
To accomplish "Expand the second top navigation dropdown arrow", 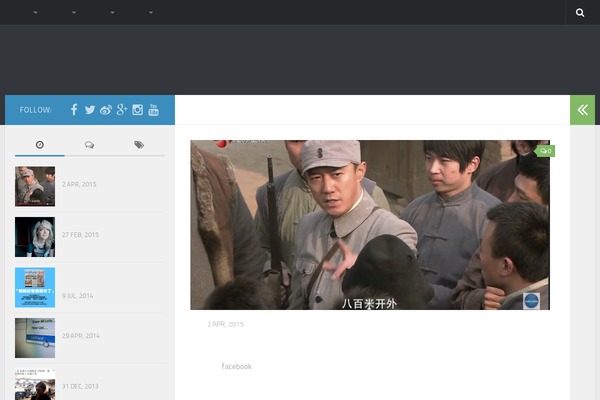I will click(74, 13).
